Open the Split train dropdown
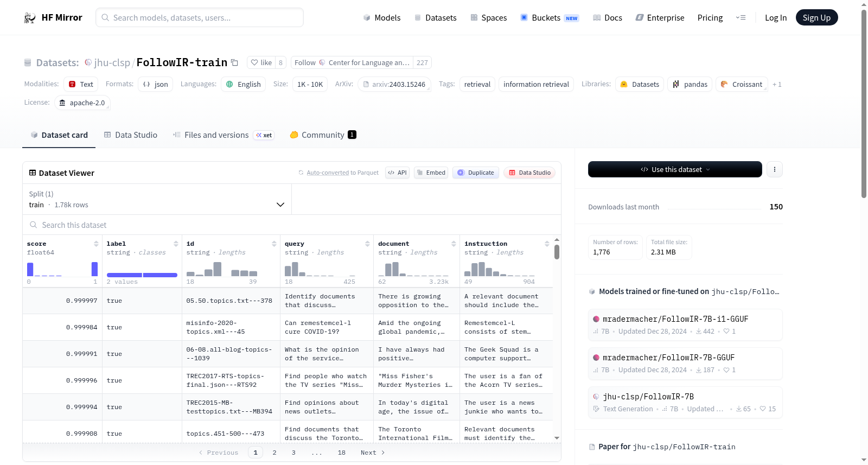 [x=157, y=199]
